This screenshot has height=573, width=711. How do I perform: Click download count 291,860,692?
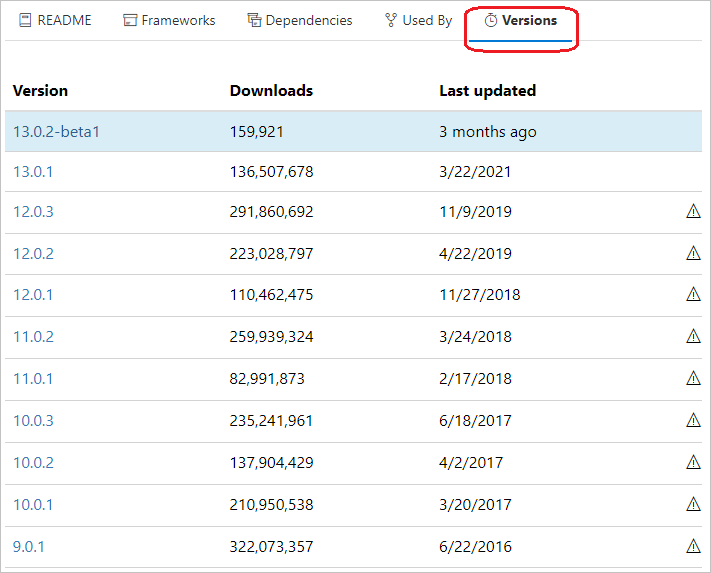coord(271,212)
